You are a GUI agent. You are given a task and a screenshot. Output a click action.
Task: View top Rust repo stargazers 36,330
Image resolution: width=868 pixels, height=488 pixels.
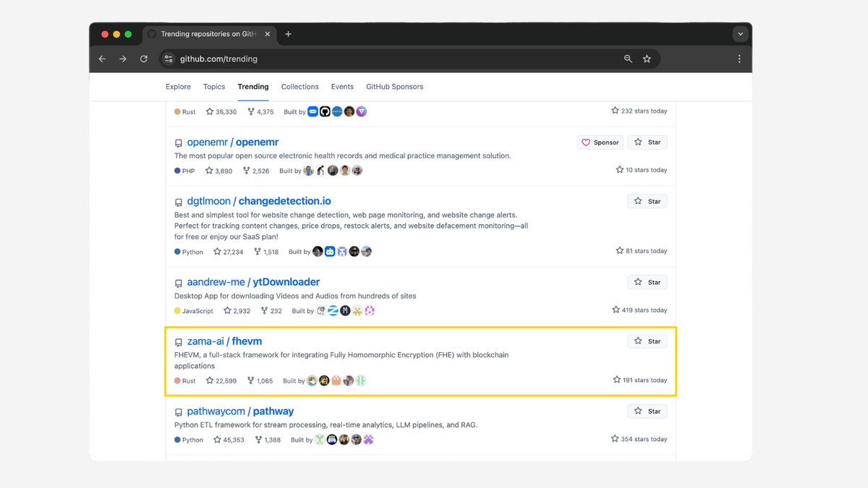pyautogui.click(x=221, y=112)
